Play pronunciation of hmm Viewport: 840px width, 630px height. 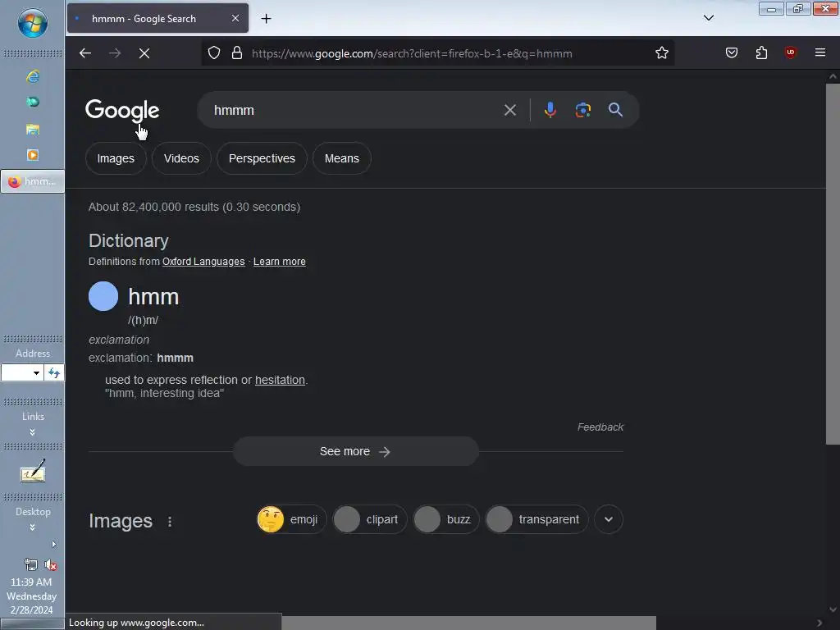[103, 296]
